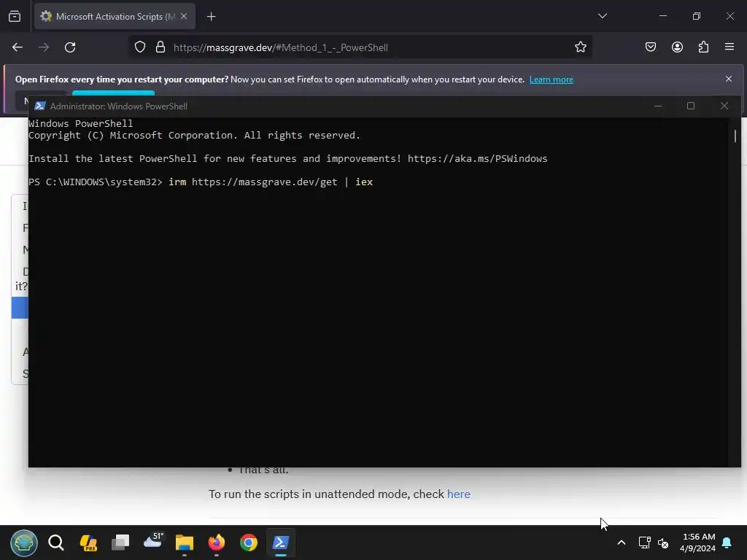Open Firefox application hamburger menu
747x560 pixels.
pos(729,47)
